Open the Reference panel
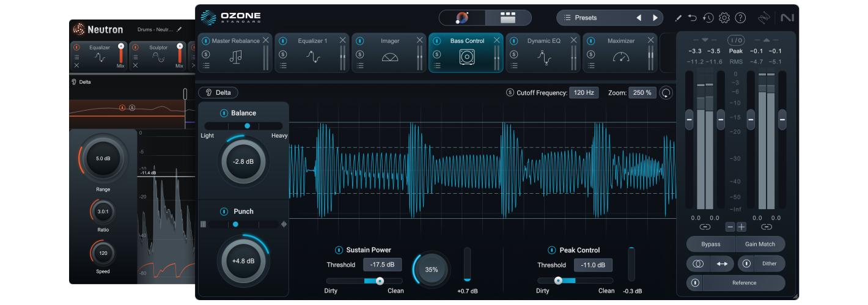 744,283
